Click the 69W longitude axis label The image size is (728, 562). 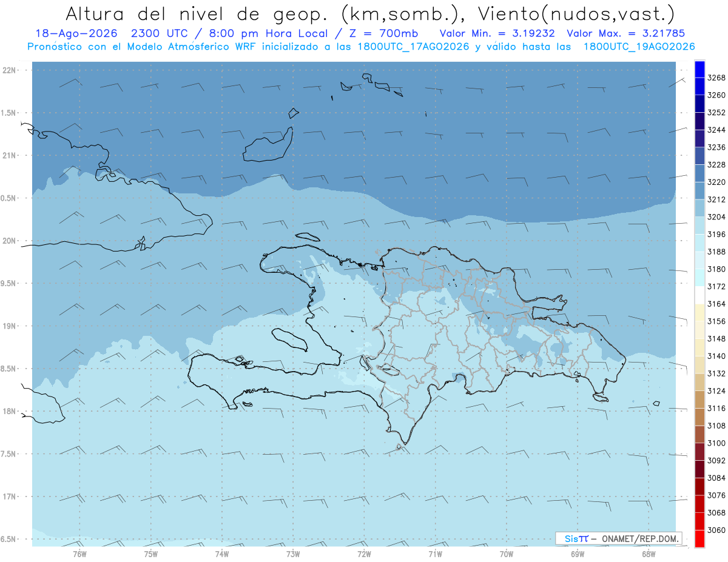click(578, 555)
